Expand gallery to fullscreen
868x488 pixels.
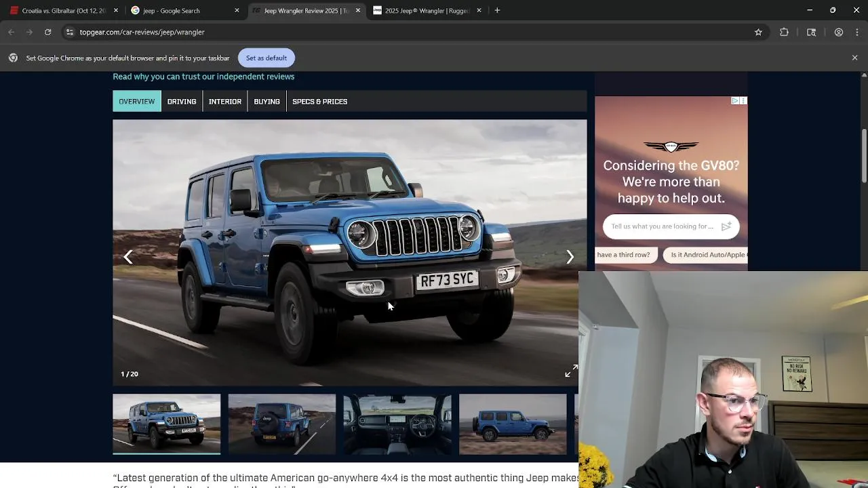coord(571,371)
